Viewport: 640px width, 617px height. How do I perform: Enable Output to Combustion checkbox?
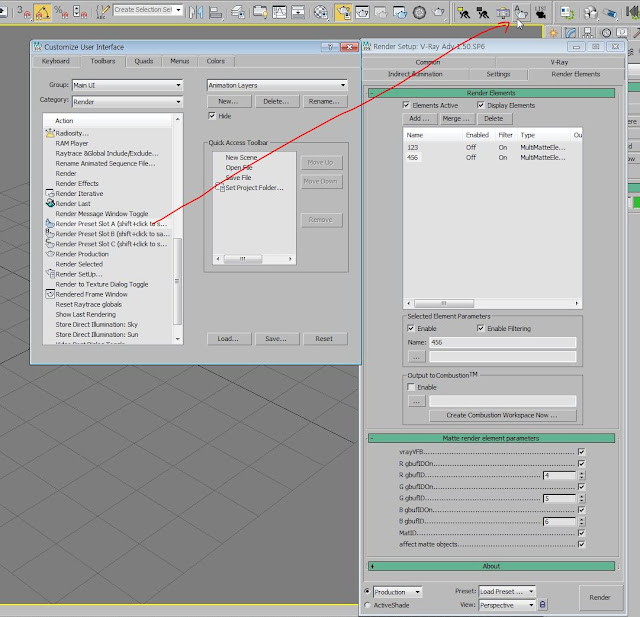point(411,387)
